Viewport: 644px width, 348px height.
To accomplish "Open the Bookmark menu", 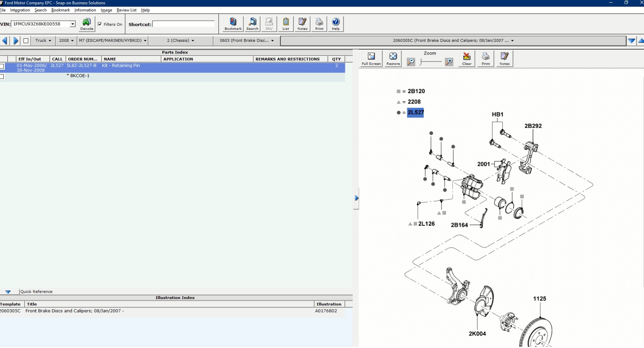I will click(x=61, y=10).
